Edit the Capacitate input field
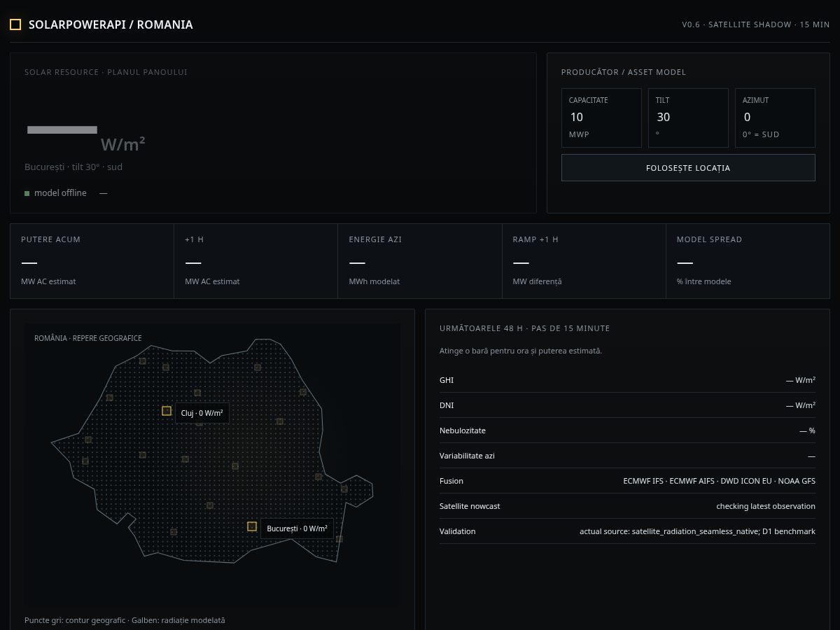Viewport: 840px width, 630px height. coord(601,117)
